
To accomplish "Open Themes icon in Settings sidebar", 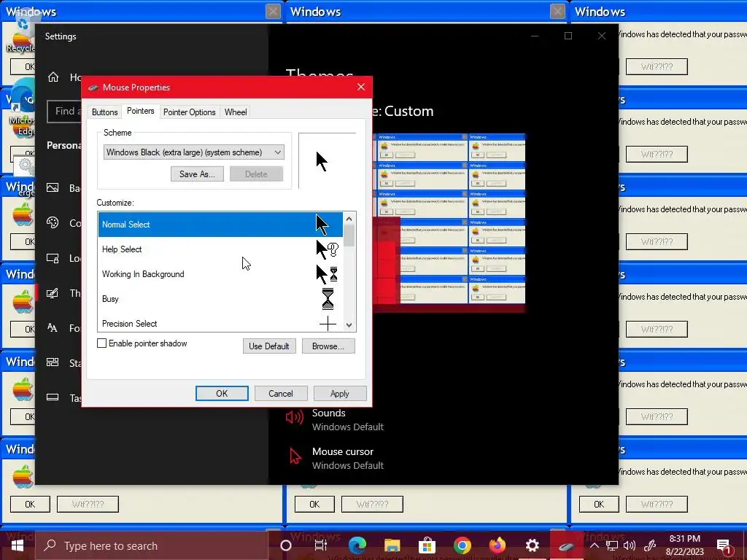I will pos(53,293).
